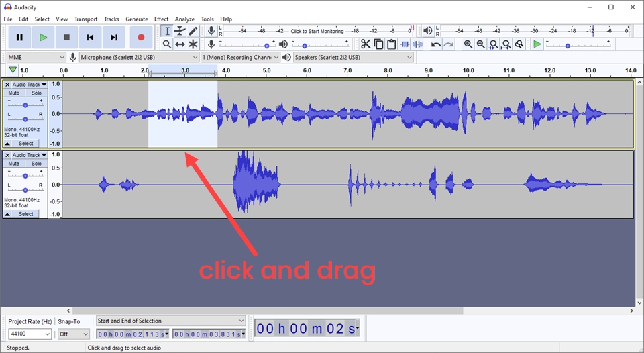Expand the Project Rate combo box
This screenshot has width=644, height=353.
click(30, 334)
